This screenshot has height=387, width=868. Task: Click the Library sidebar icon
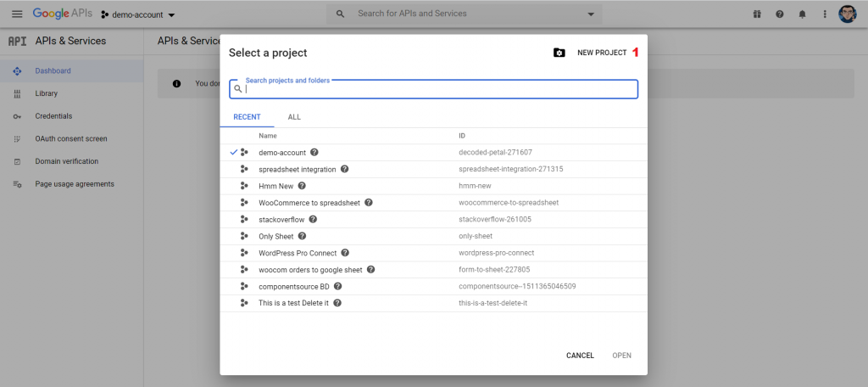coord(17,93)
